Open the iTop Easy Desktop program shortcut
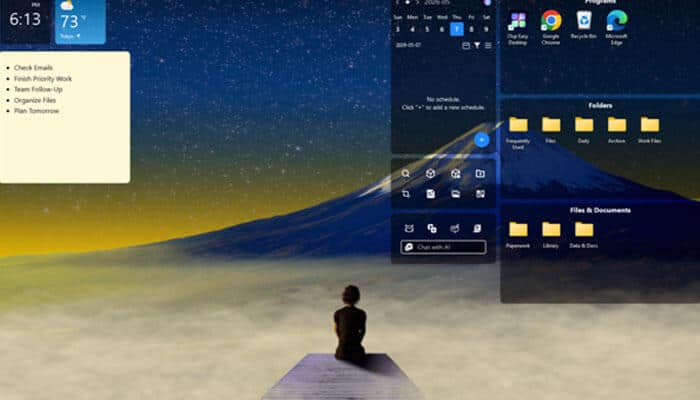Viewport: 700px width, 400px height. (518, 28)
